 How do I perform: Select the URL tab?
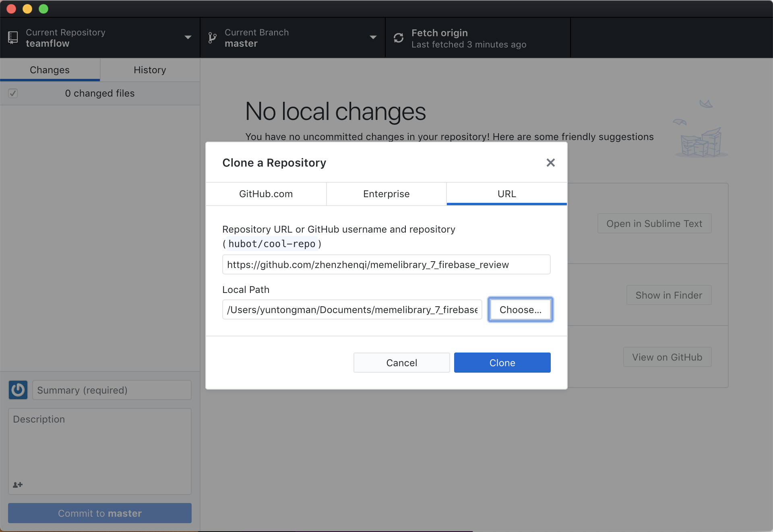506,194
